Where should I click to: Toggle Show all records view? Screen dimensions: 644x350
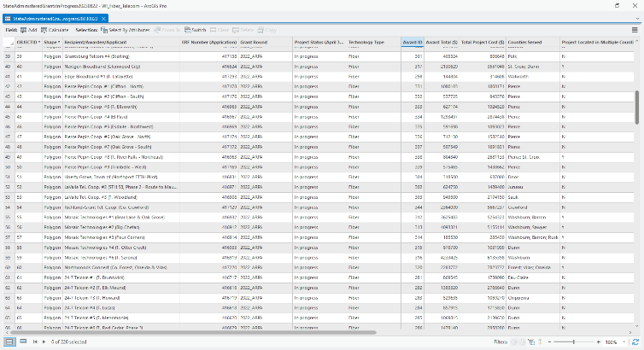pyautogui.click(x=9, y=341)
